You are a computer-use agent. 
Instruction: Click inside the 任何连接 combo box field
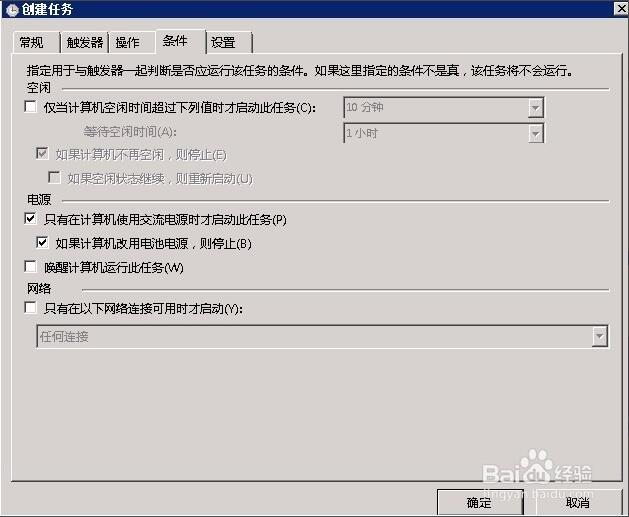click(314, 337)
